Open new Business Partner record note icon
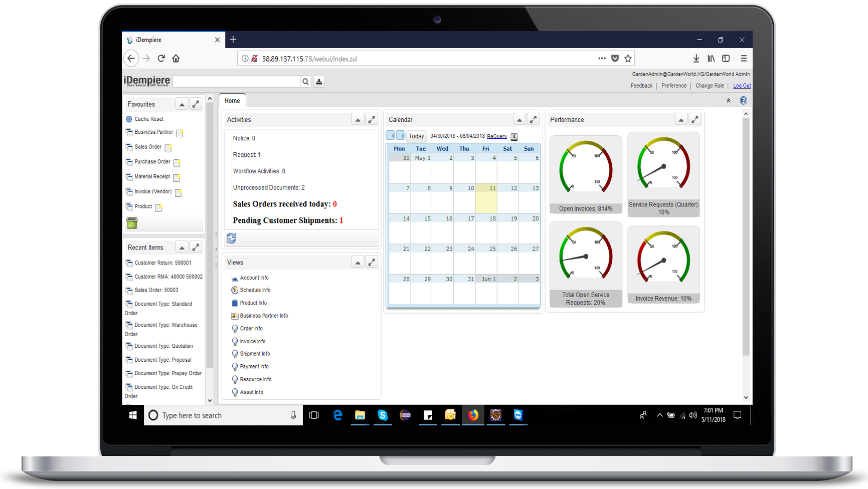Screen dimensions: 868x489 click(180, 133)
